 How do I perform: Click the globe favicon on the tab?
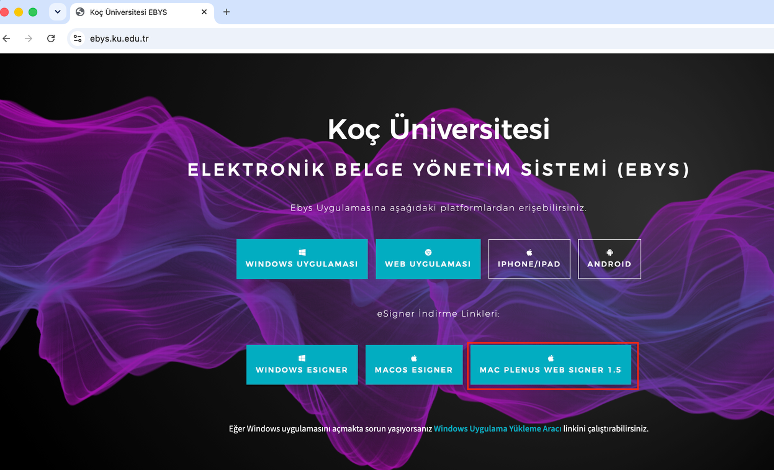pos(80,12)
